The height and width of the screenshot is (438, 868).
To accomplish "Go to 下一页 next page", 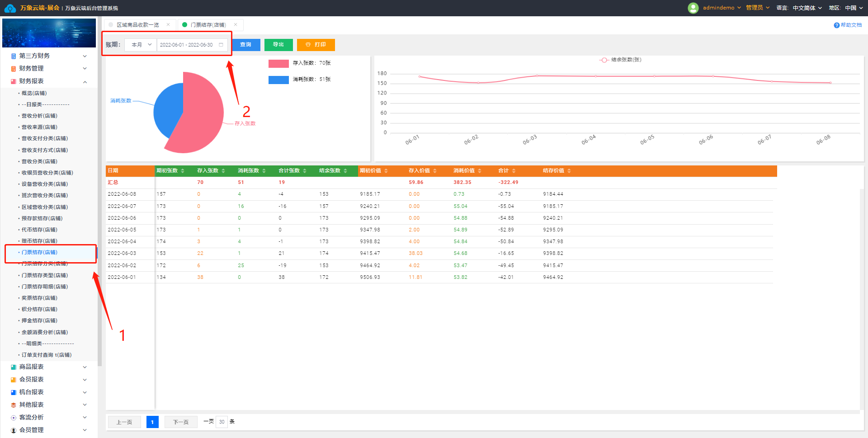I will (181, 422).
